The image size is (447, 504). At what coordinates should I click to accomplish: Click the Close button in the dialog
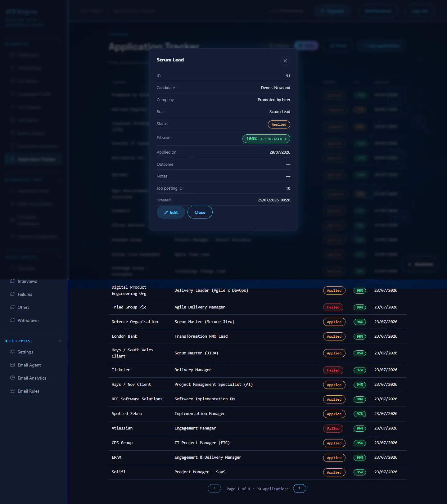200,212
